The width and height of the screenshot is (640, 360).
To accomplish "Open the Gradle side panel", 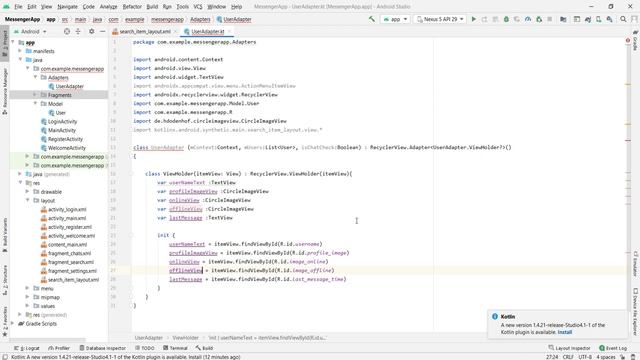I will point(636,41).
